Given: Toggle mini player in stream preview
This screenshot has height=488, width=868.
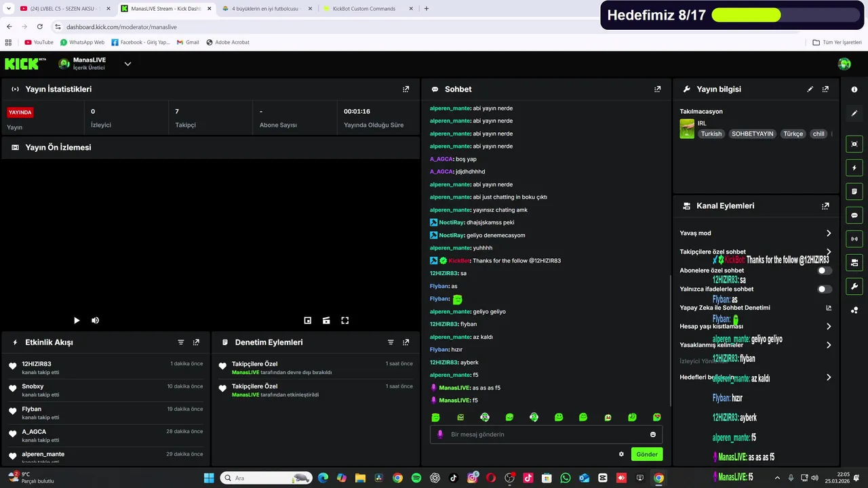Looking at the screenshot, I should 308,321.
